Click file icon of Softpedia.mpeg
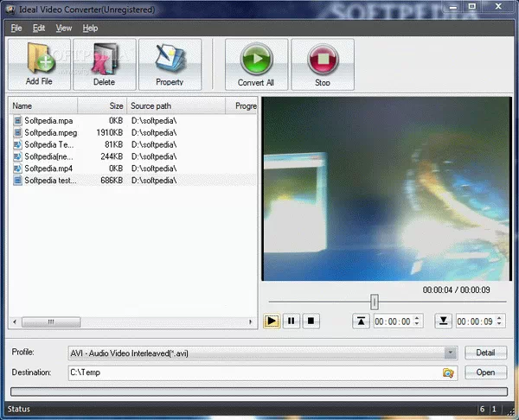Screen dimensions: 519x420 coord(17,132)
